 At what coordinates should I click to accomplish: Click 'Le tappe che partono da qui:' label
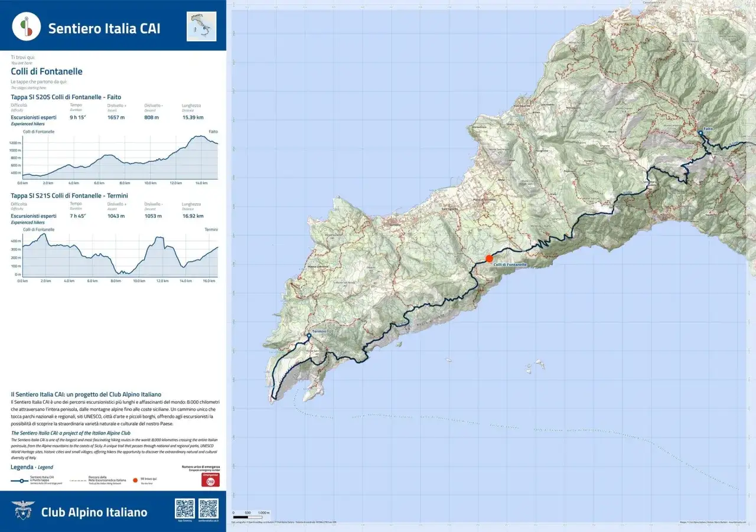click(38, 81)
